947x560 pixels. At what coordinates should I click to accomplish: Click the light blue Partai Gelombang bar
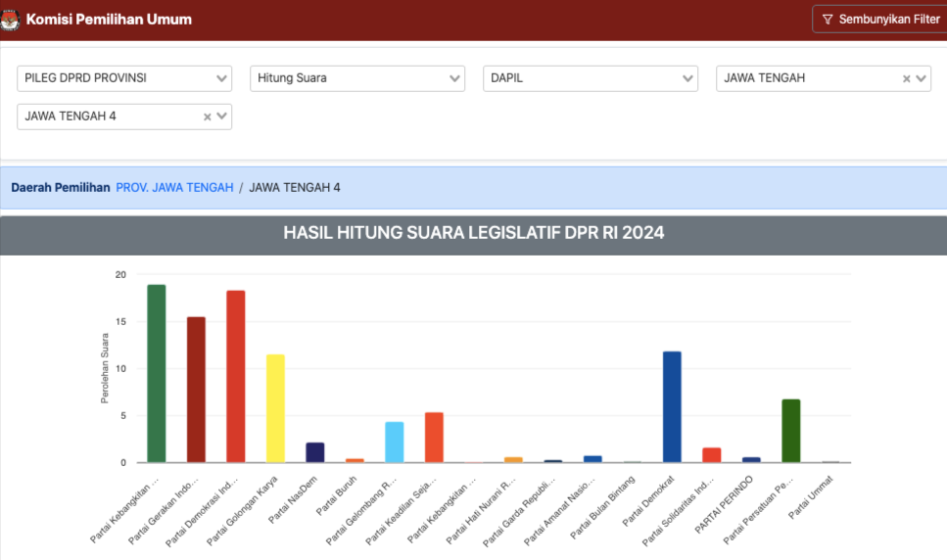395,443
